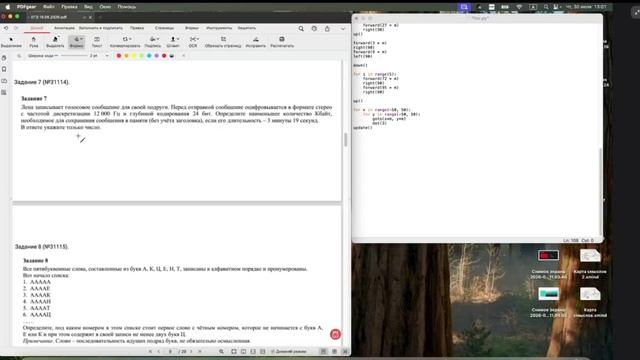
Task: Open the PDFgear share icon
Action: [327, 29]
